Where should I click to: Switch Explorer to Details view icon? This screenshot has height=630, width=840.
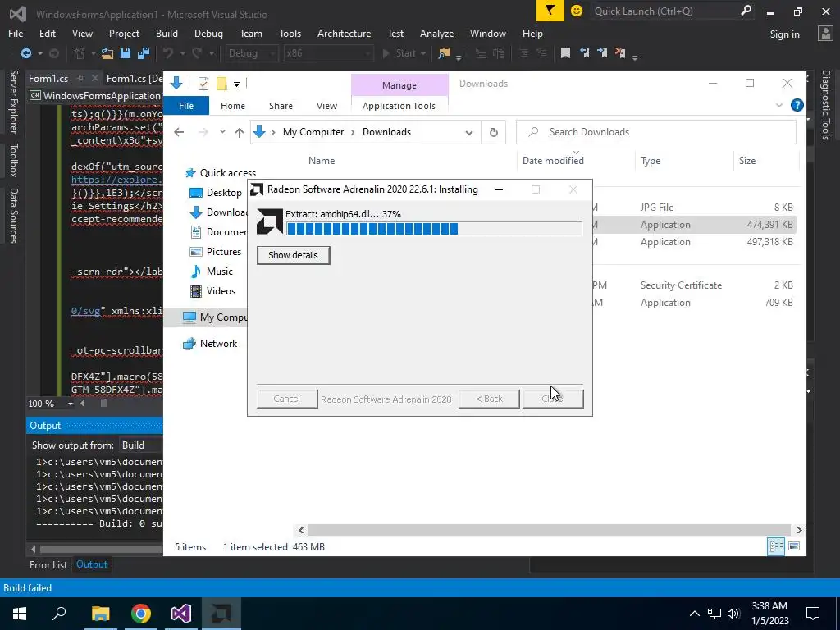click(776, 546)
